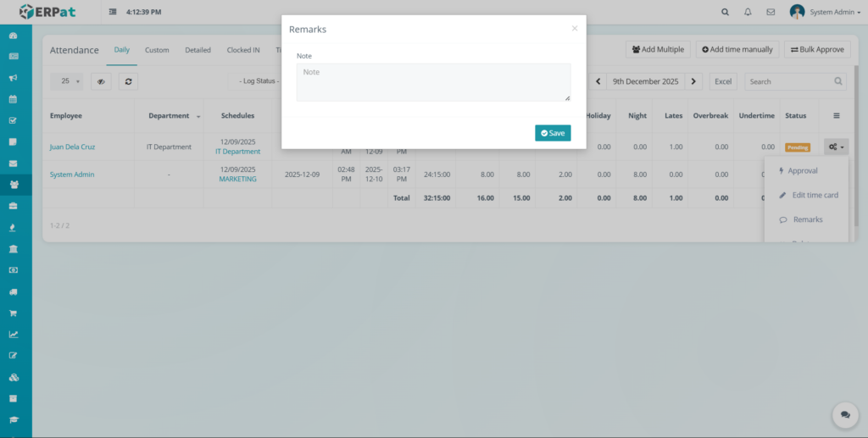Open the stacked cubes icon in sidebar

14,377
